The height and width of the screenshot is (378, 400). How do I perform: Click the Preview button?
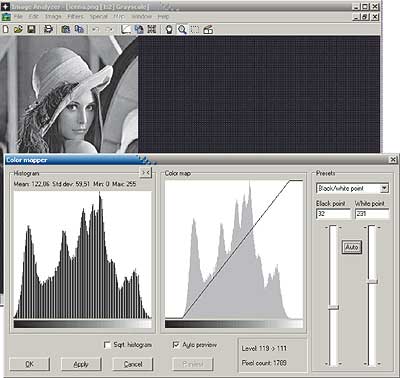tap(193, 364)
